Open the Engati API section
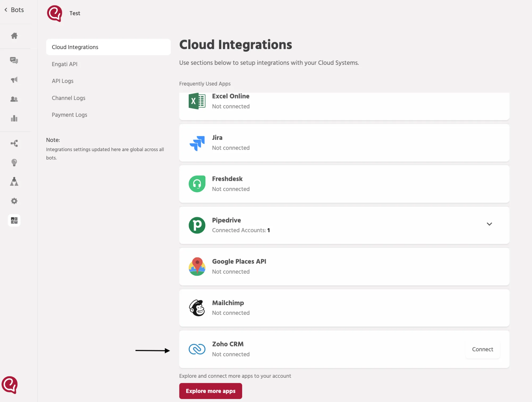Screen dimensions: 532x402 click(x=65, y=64)
